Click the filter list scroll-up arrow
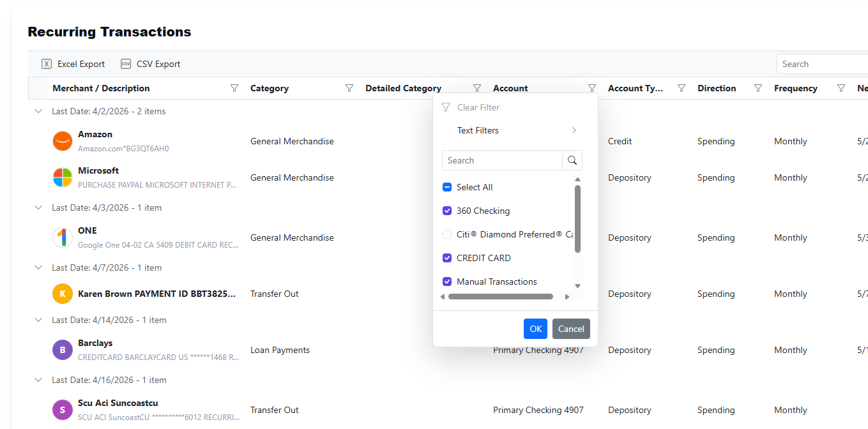868x429 pixels. pos(578,179)
